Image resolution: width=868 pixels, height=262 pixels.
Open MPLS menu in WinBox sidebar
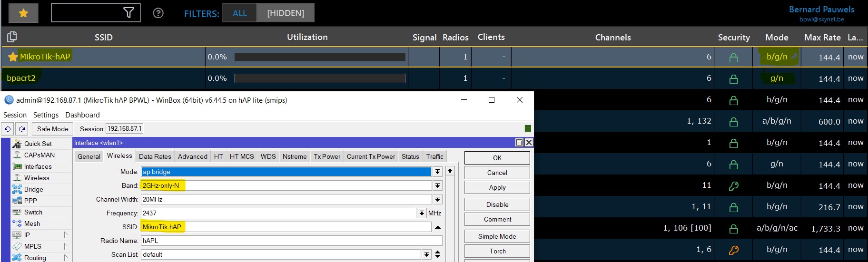point(33,246)
